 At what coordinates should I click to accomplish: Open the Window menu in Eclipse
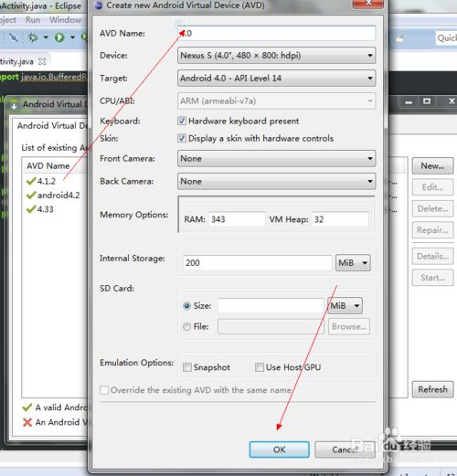tap(65, 20)
